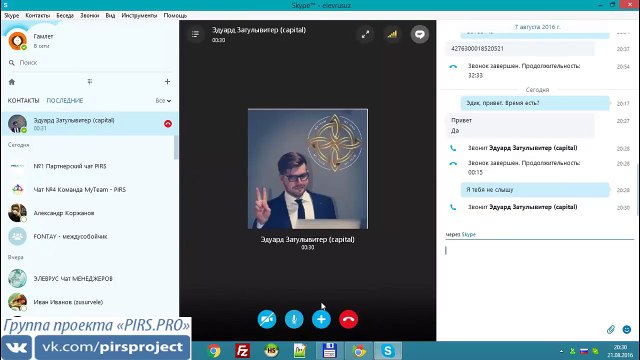Click the caller's profile photo
Screen dimensions: 640x360
(308, 169)
